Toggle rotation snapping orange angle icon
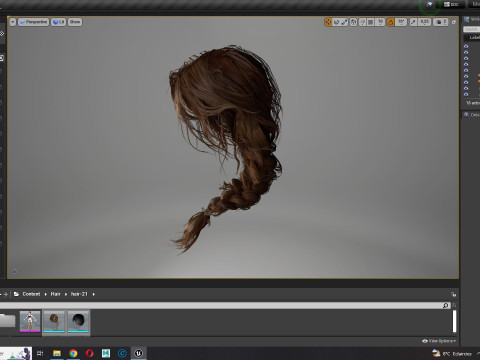 391,22
